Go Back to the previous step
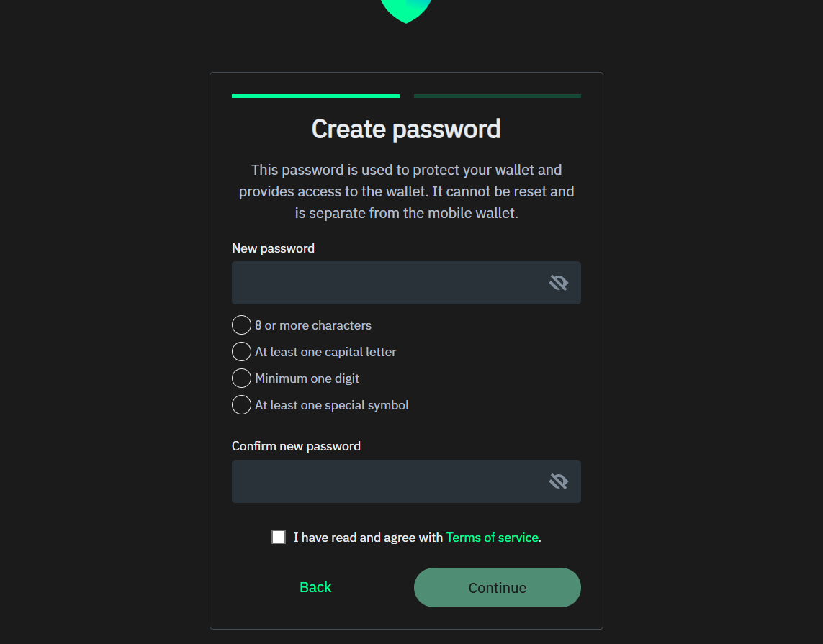The height and width of the screenshot is (644, 823). tap(315, 588)
